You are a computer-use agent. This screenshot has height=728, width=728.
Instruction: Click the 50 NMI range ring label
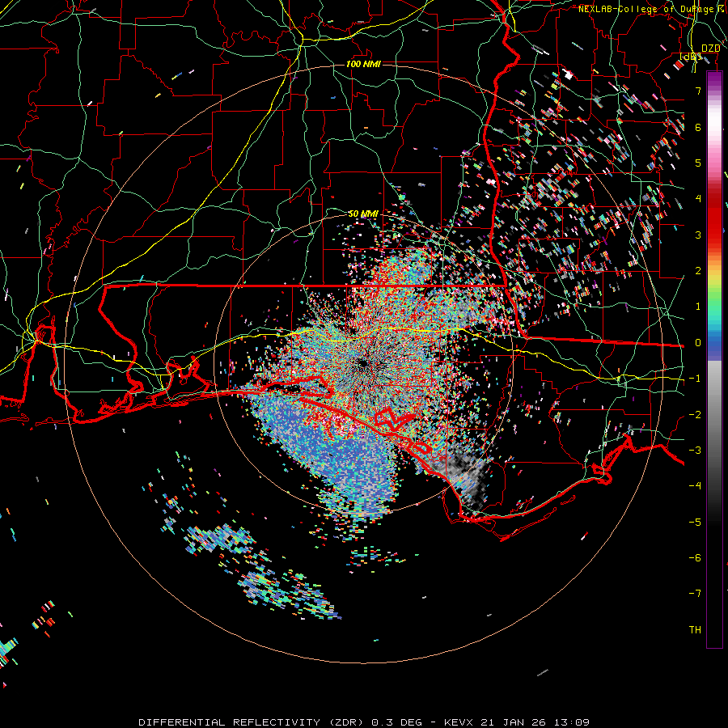[363, 214]
